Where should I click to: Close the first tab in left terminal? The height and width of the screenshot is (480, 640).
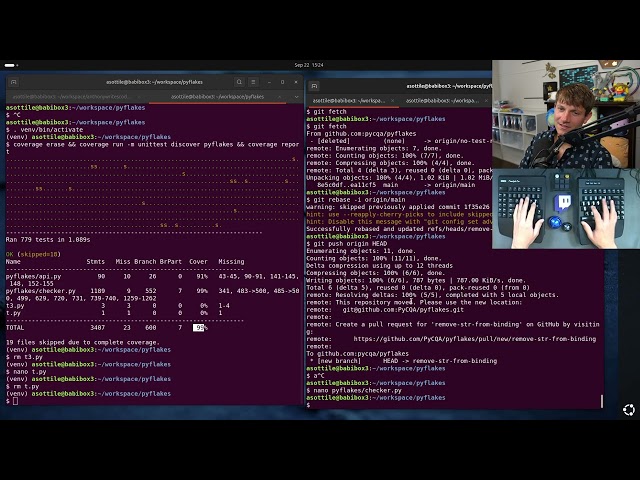click(140, 97)
